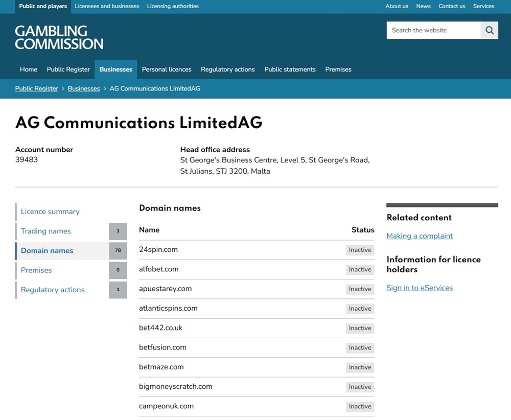Click the account number 39483
The width and height of the screenshot is (511, 420).
(27, 159)
